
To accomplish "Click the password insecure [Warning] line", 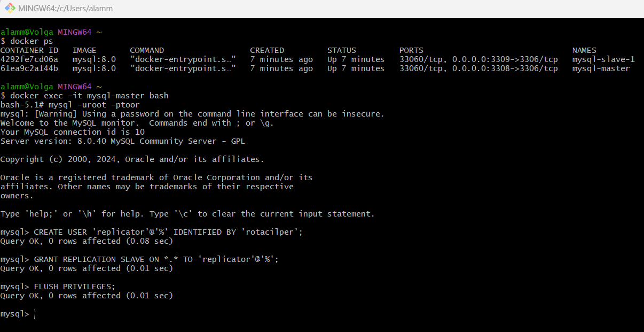I will (192, 114).
